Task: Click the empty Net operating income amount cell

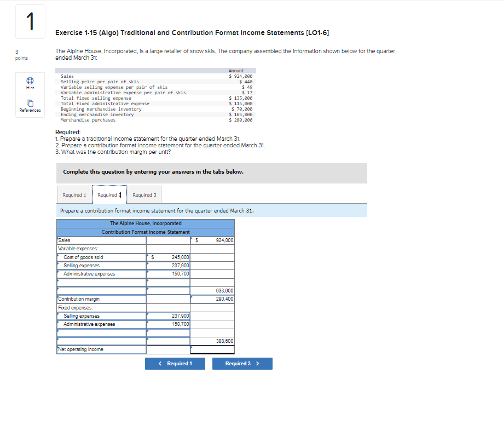Action: click(x=213, y=349)
